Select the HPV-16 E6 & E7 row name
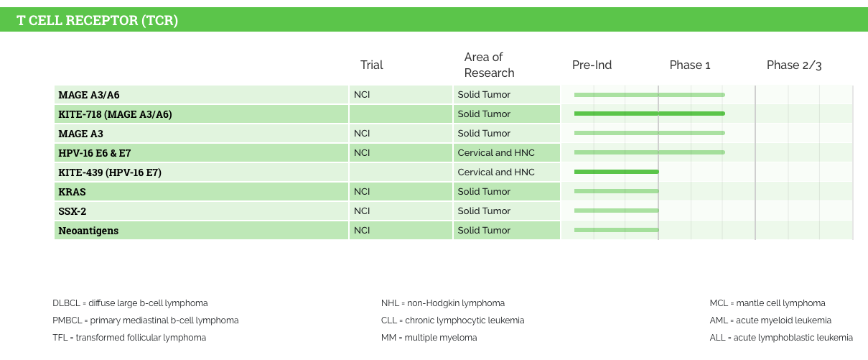The image size is (868, 360). pos(94,153)
